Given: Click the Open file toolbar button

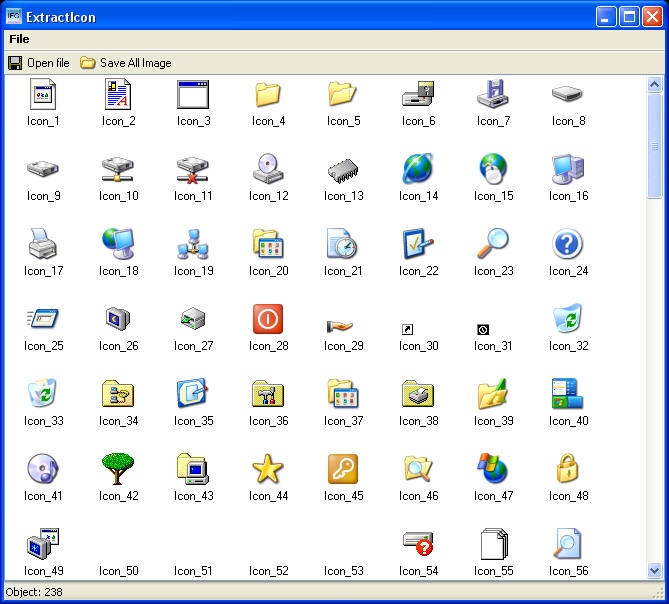Looking at the screenshot, I should (39, 63).
